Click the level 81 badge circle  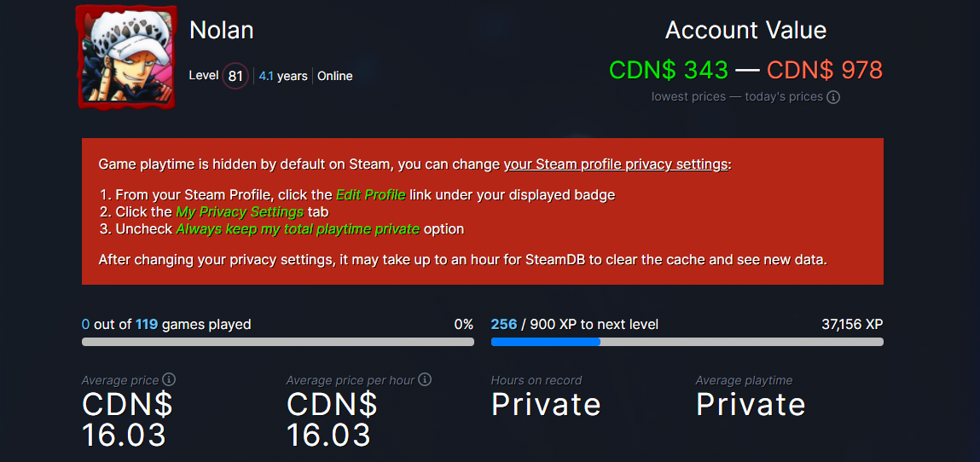pyautogui.click(x=235, y=76)
